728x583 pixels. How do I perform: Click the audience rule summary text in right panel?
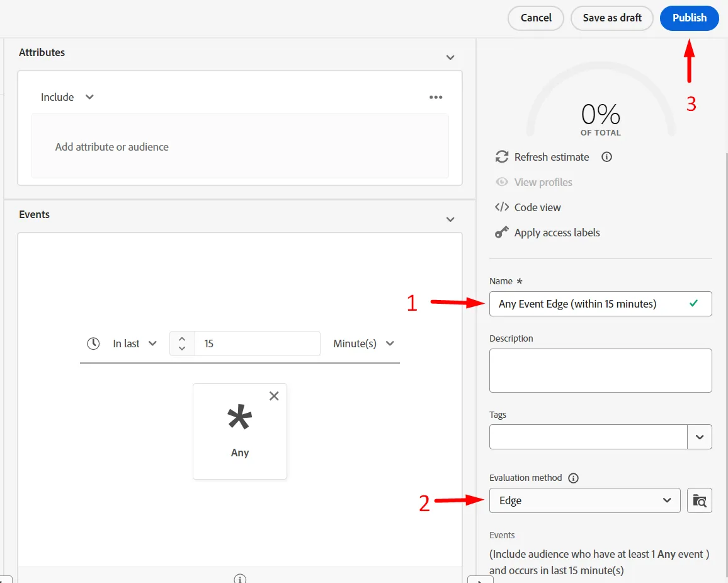[x=600, y=562]
